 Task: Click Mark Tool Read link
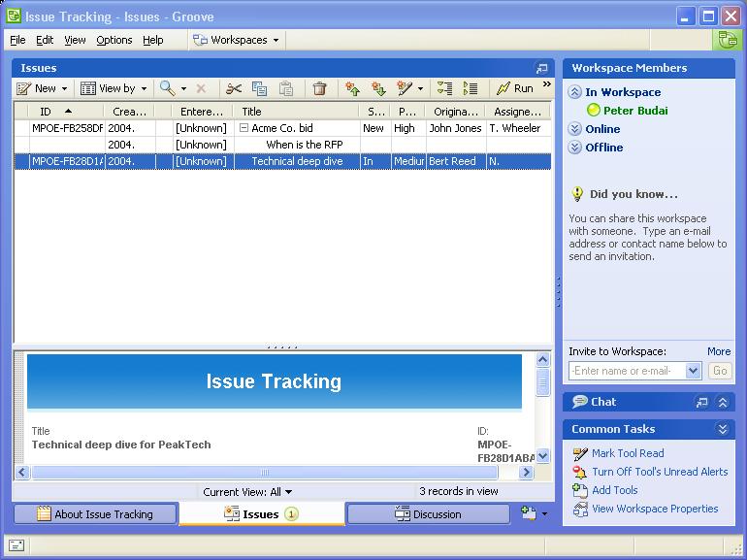[628, 453]
